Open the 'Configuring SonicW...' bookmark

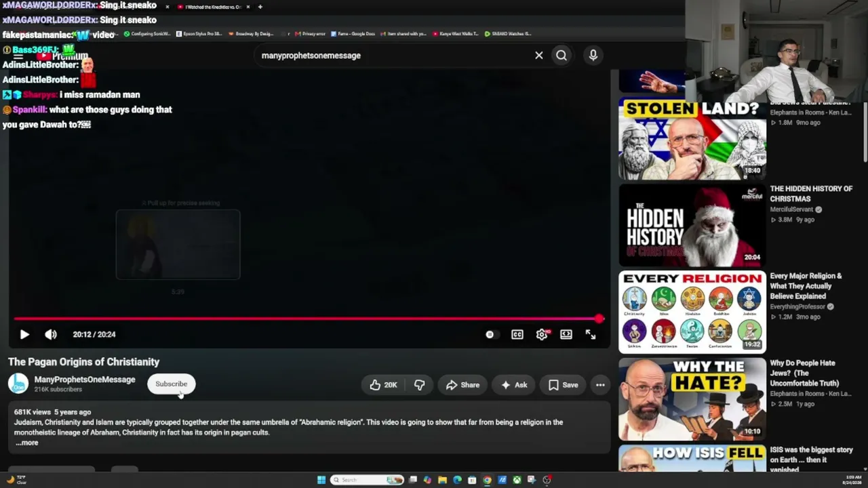[x=147, y=33]
